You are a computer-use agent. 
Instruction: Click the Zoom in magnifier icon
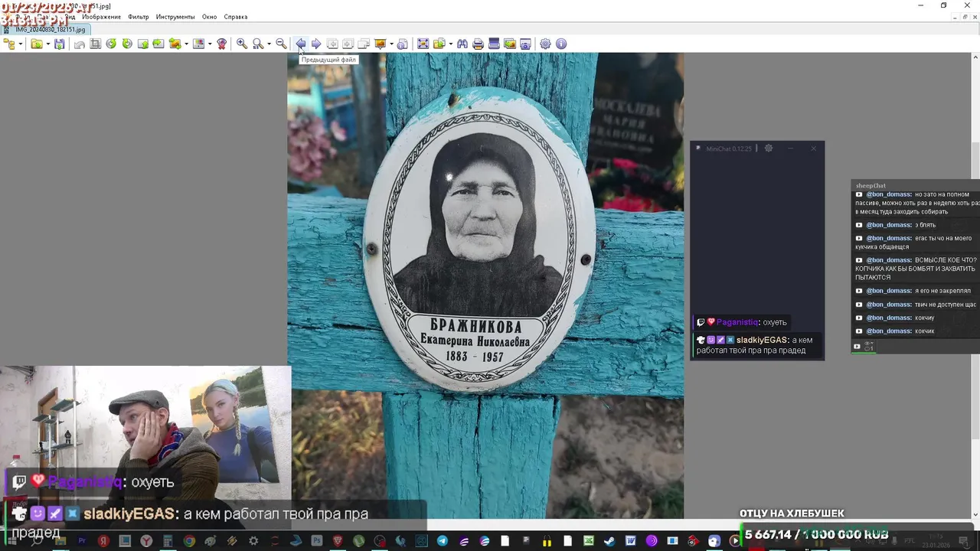(242, 44)
